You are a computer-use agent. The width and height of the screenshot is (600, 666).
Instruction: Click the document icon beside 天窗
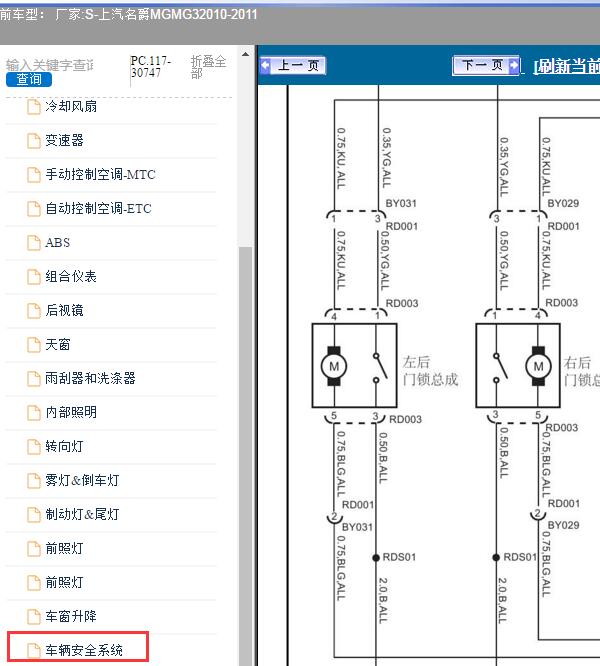(34, 344)
